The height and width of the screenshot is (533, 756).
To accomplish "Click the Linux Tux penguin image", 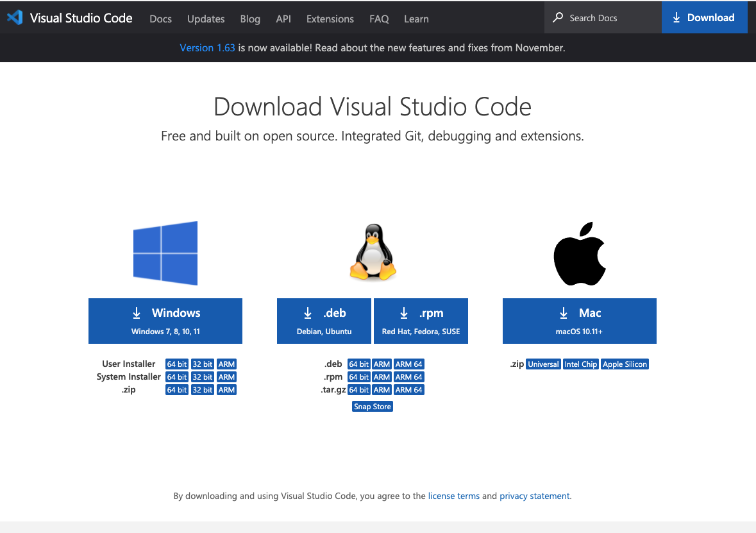I will [x=373, y=252].
